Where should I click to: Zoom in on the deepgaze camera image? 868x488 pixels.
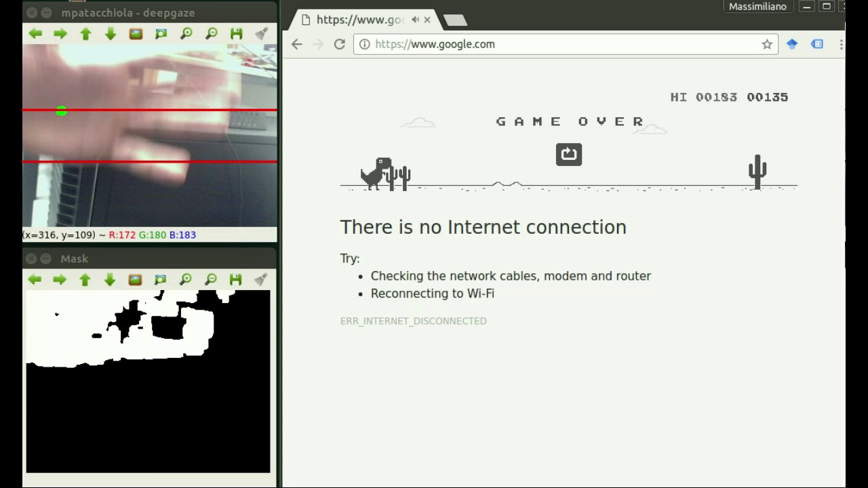(186, 33)
